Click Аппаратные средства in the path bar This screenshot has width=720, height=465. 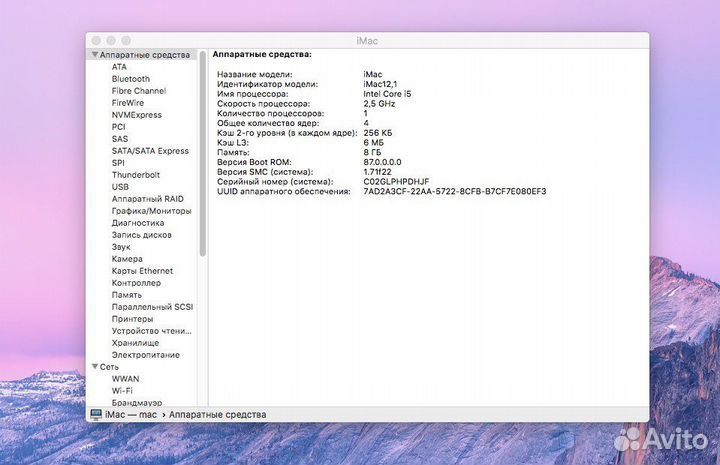click(x=218, y=415)
